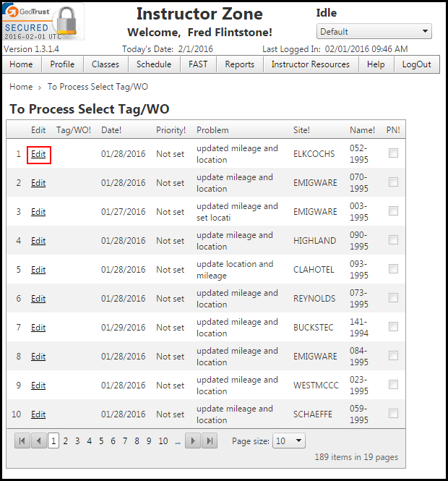
Task: Go to previous page arrow button
Action: point(39,440)
